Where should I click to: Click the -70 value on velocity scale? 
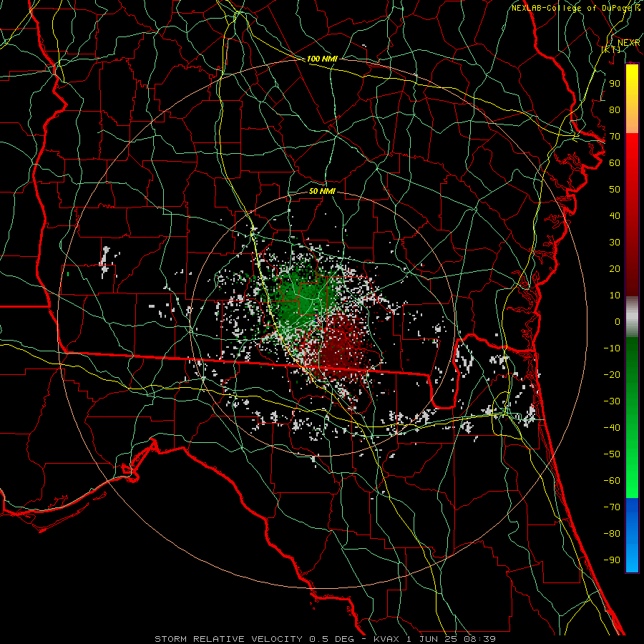click(x=612, y=507)
